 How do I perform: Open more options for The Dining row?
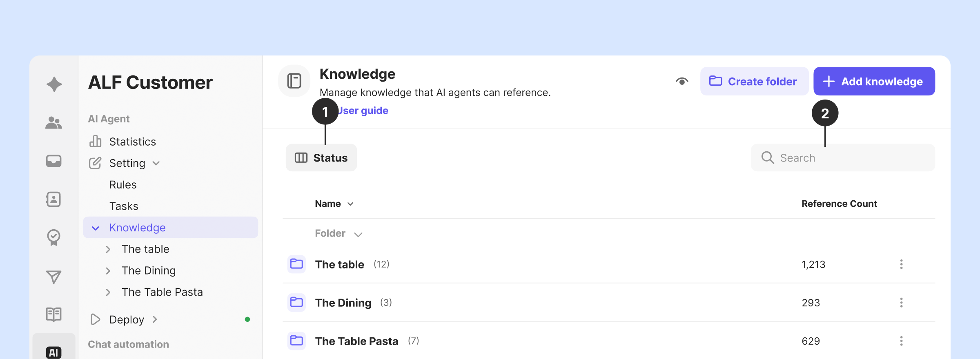point(901,303)
